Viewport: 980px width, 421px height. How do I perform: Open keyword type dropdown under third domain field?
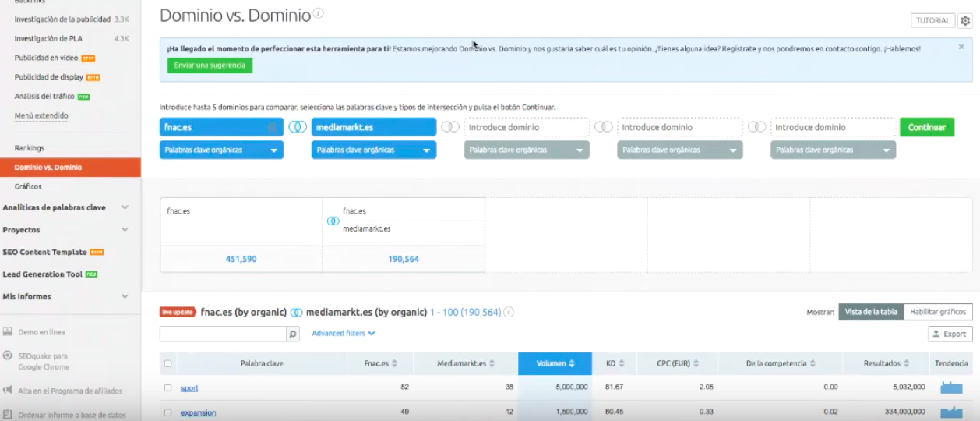(527, 150)
